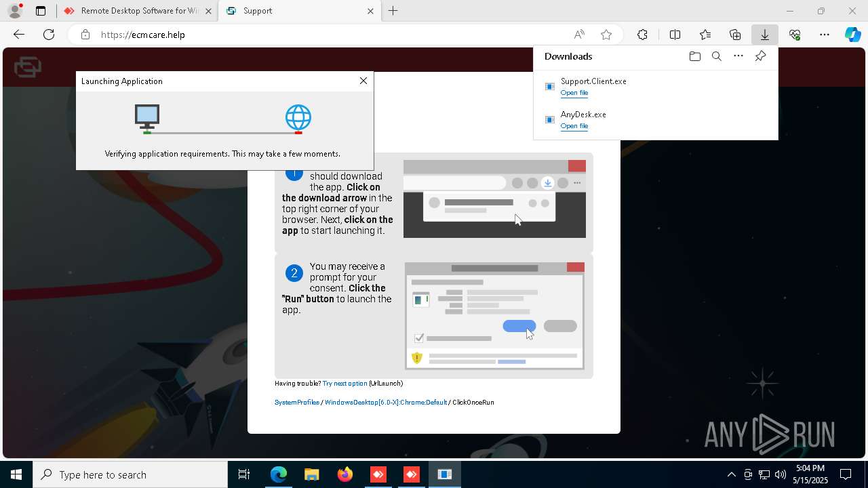Screen dimensions: 868x488
Task: Close the Support tab
Action: [370, 11]
